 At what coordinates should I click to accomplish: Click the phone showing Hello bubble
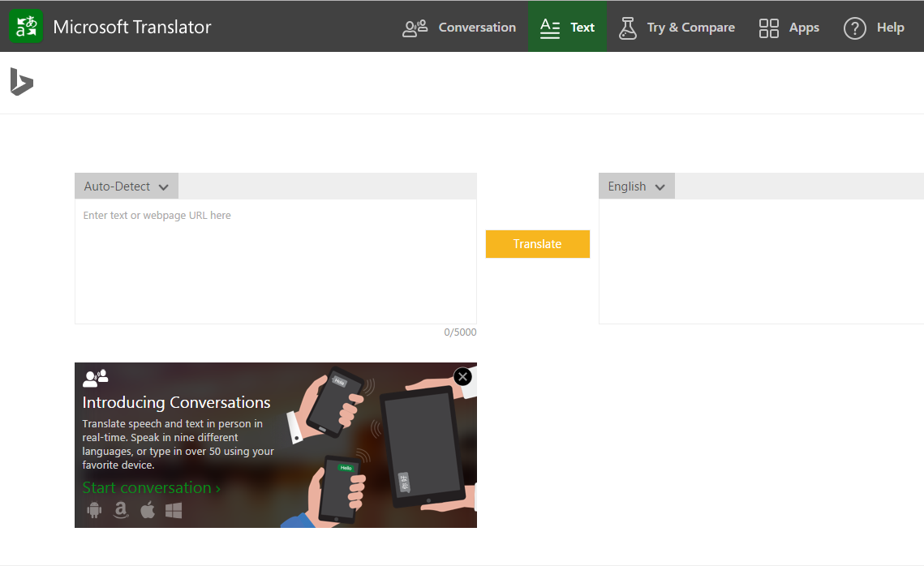(342, 489)
